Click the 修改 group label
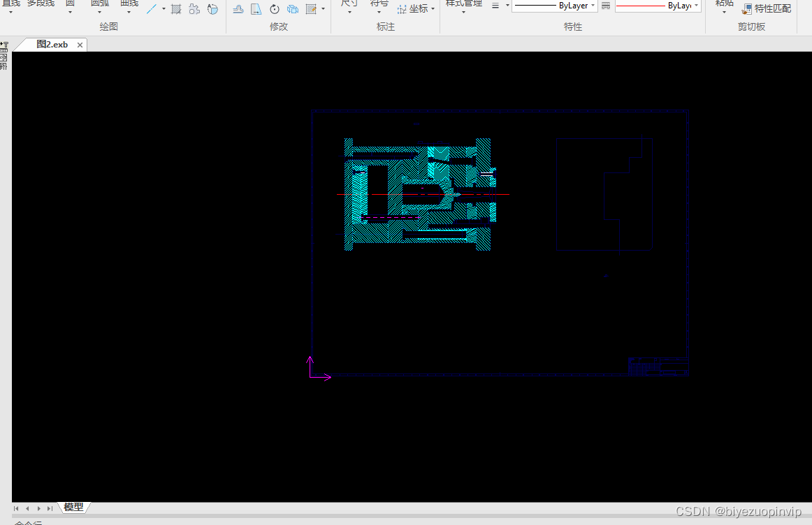 (x=279, y=27)
